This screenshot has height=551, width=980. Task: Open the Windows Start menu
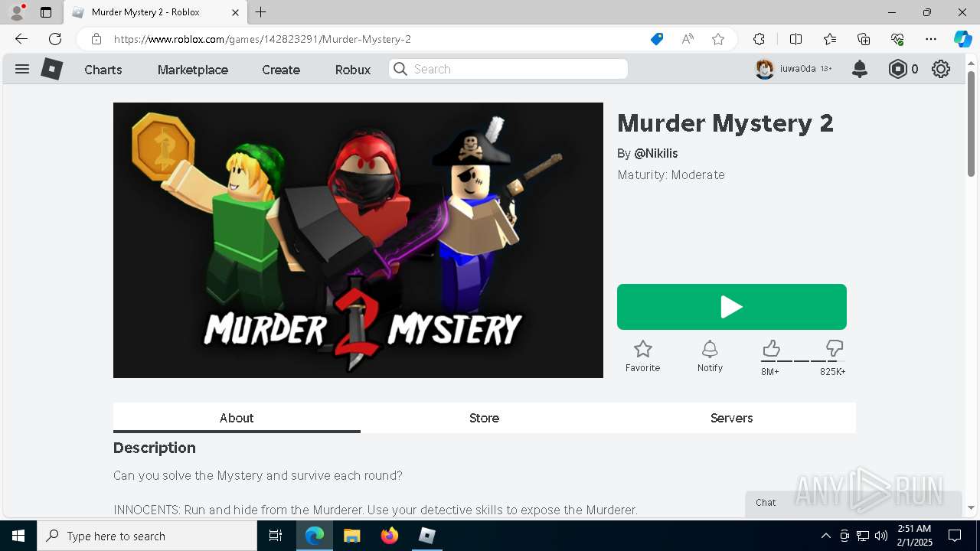click(18, 536)
